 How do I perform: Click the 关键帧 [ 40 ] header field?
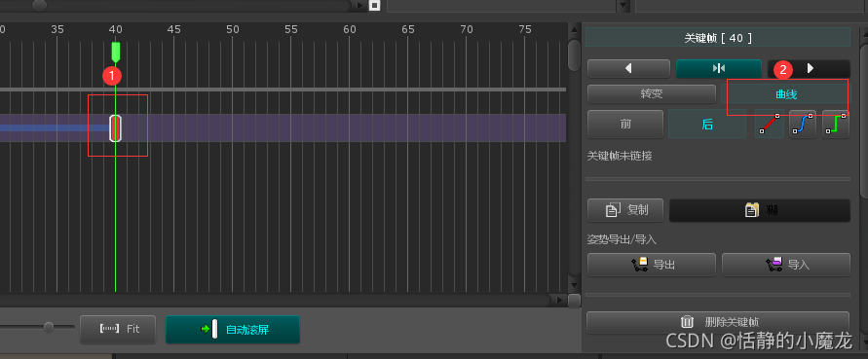point(718,38)
